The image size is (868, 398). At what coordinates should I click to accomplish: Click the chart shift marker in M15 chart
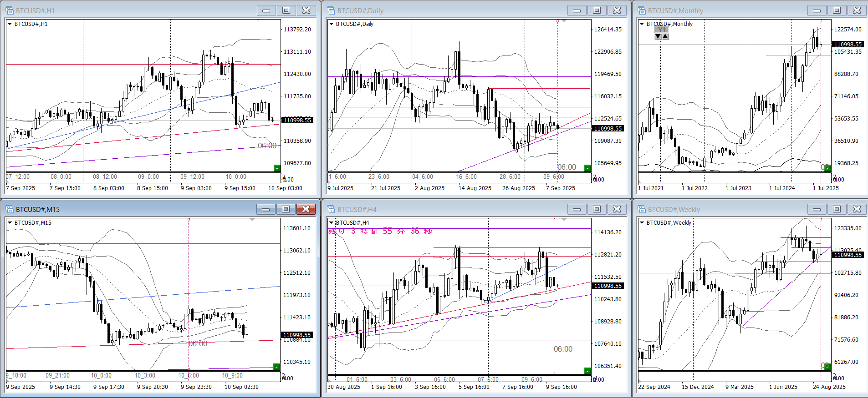click(x=252, y=220)
